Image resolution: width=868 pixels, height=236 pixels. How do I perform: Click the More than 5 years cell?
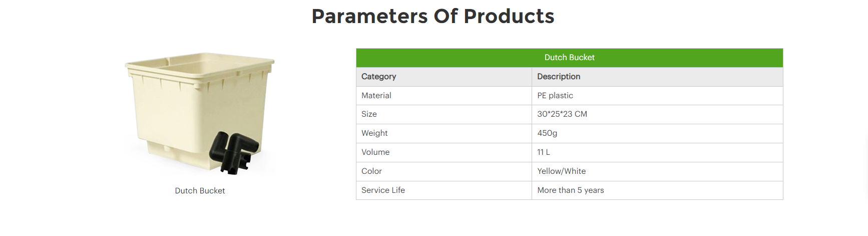(571, 190)
